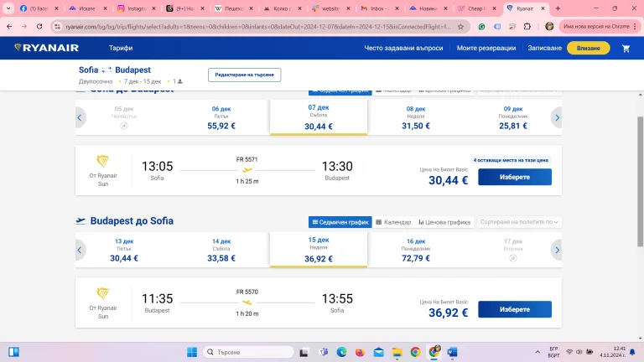The image size is (644, 362).
Task: Open Chrome extensions puzzle icon
Action: point(527,26)
